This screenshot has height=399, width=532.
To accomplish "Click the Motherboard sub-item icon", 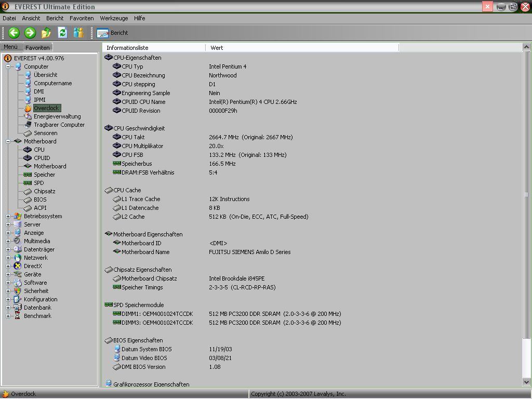I will (x=28, y=166).
